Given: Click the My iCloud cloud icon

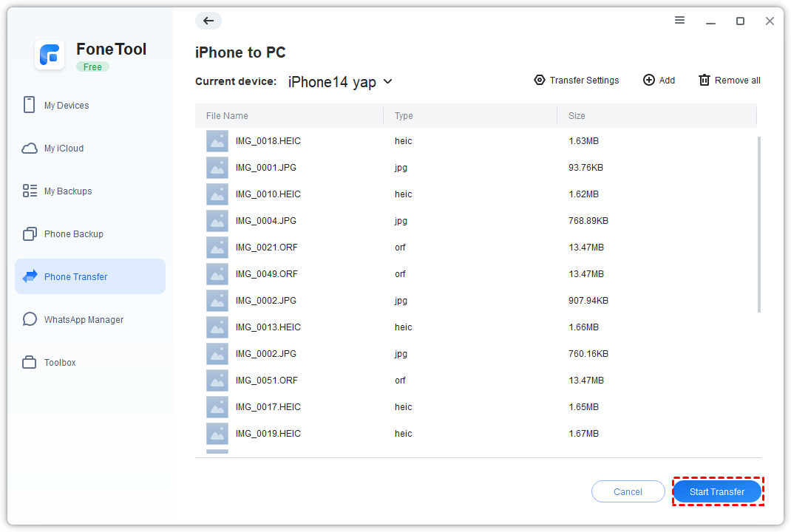Looking at the screenshot, I should 30,149.
